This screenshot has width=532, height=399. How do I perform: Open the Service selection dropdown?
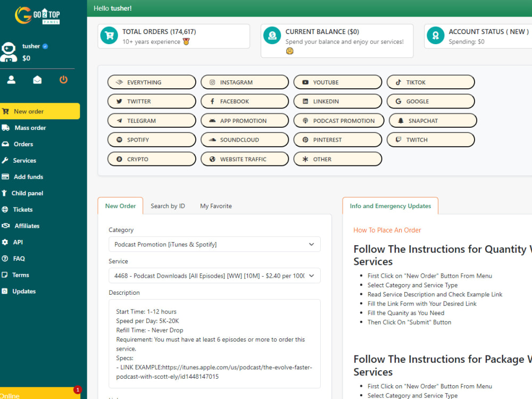click(x=214, y=276)
